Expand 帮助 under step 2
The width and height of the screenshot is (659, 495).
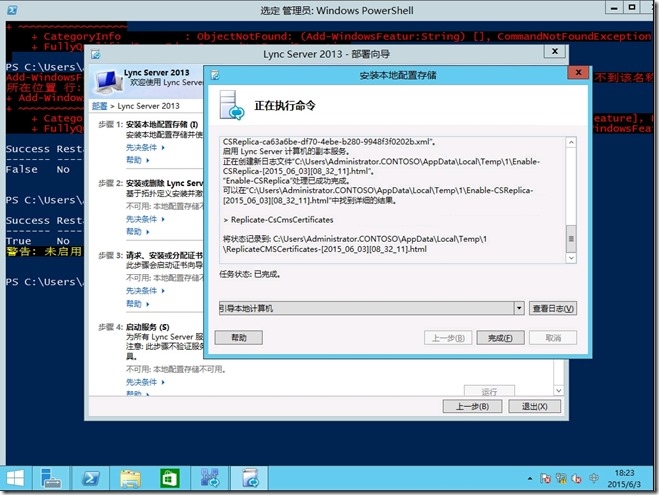point(137,232)
